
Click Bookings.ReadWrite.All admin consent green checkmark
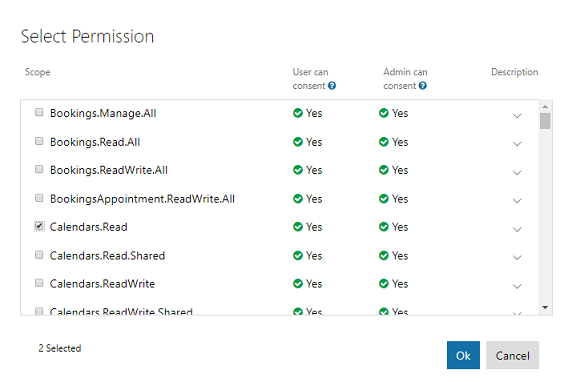383,170
